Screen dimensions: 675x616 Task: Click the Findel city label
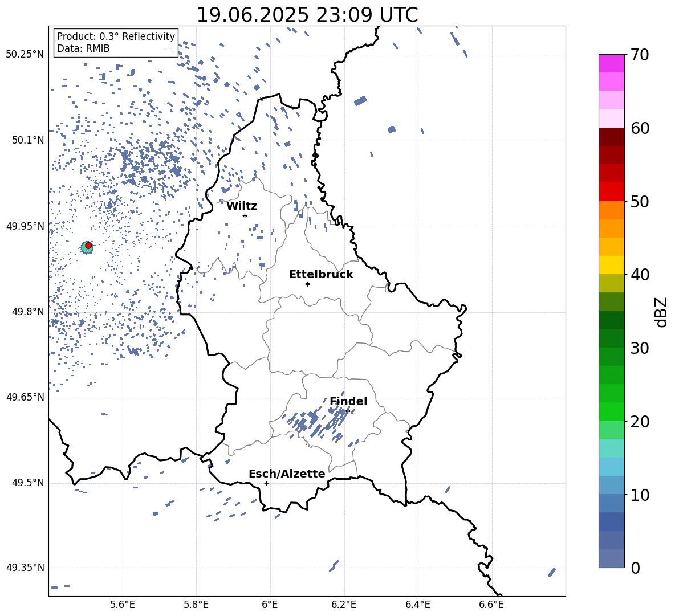348,401
